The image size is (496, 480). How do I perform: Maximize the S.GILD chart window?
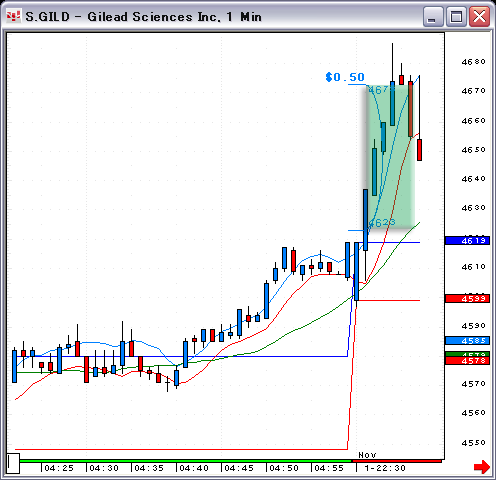point(456,17)
